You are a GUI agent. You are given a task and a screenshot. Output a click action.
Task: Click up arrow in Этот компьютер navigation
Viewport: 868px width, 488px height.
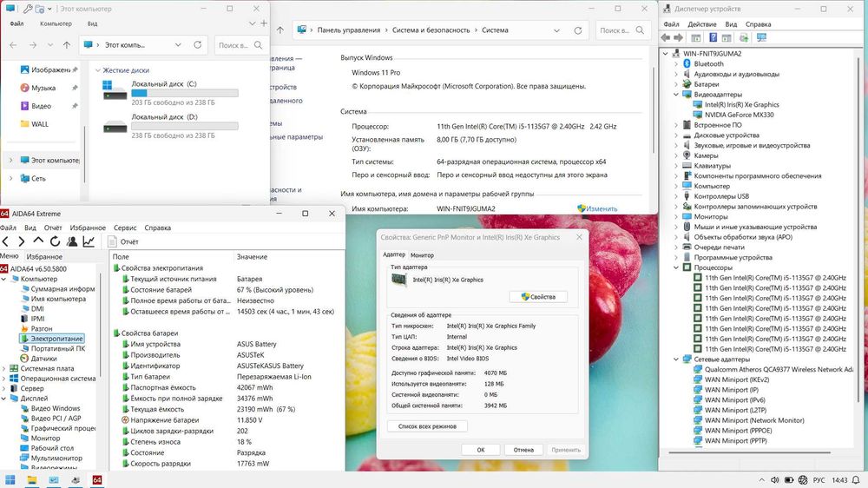pyautogui.click(x=67, y=45)
